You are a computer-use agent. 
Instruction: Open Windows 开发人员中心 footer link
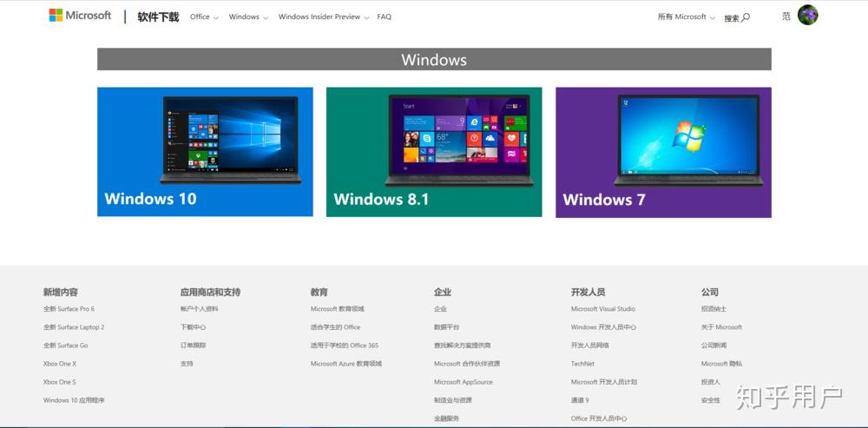point(603,327)
